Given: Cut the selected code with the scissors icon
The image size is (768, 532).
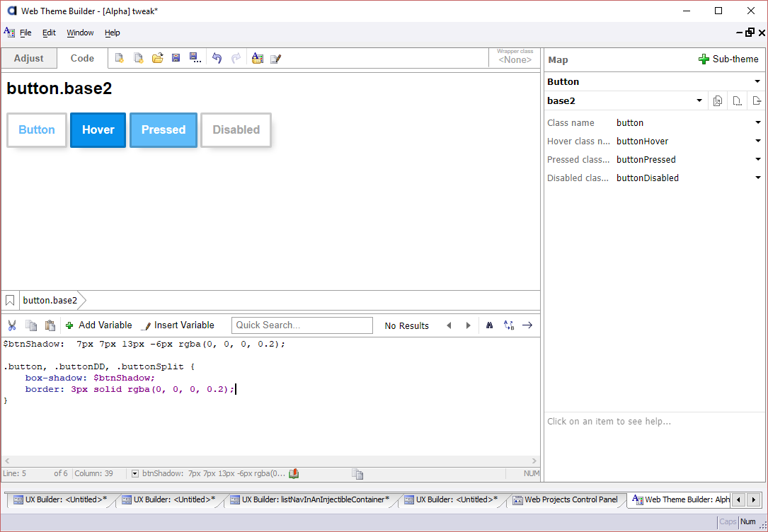Looking at the screenshot, I should [12, 325].
